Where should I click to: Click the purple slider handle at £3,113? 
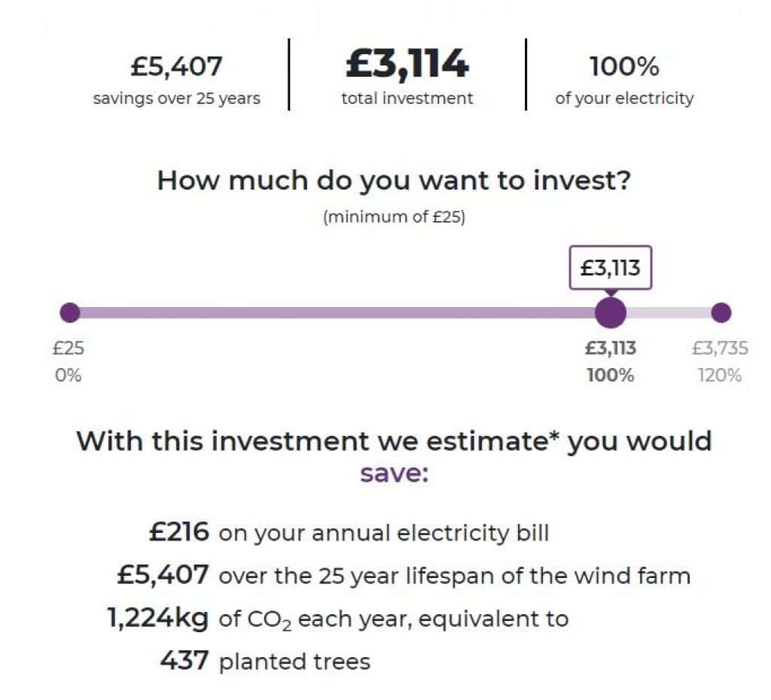tap(610, 312)
